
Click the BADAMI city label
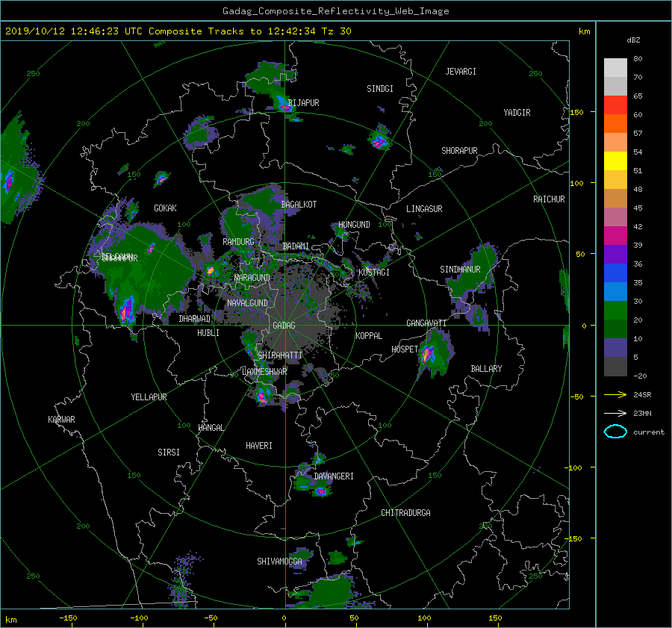[x=296, y=246]
